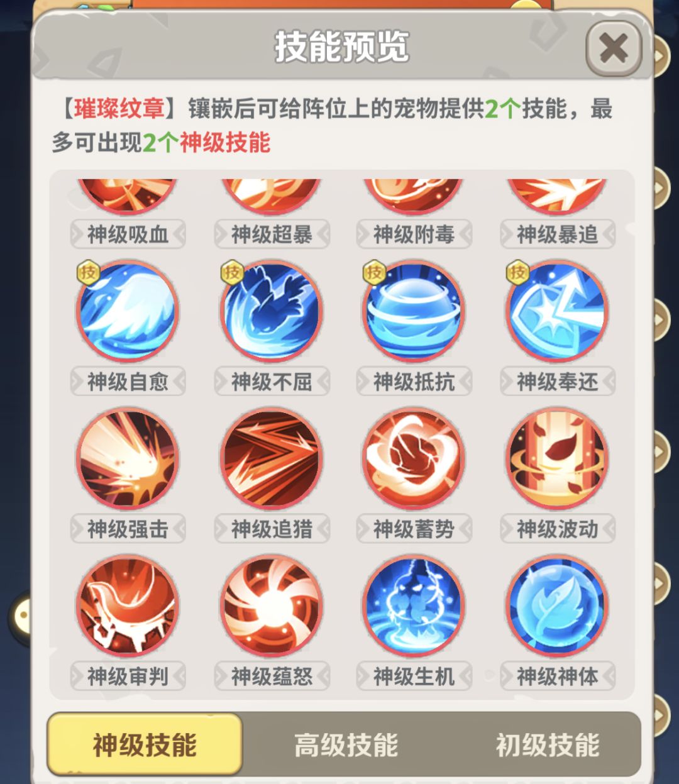
Task: Switch to the 高级技能 tab
Action: coord(346,745)
